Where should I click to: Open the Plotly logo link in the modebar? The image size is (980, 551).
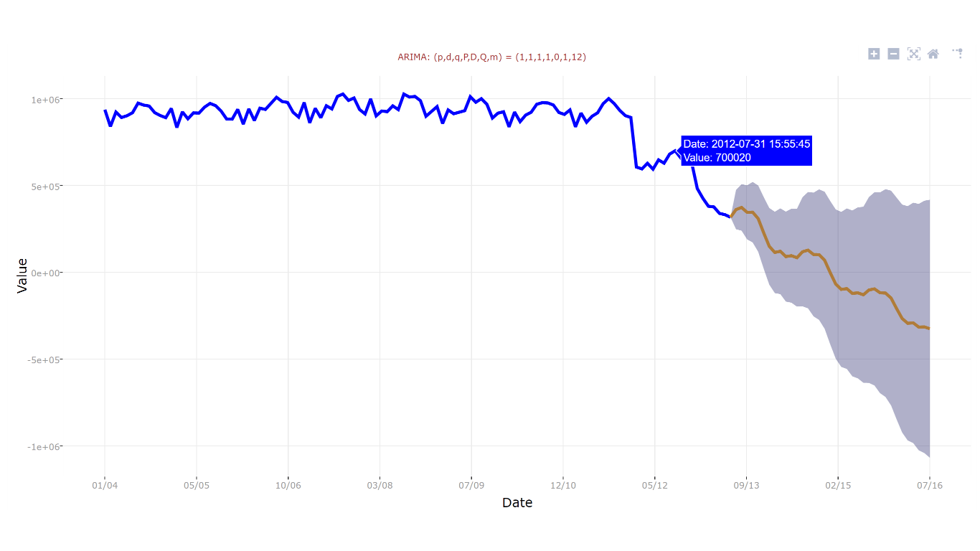coord(957,53)
